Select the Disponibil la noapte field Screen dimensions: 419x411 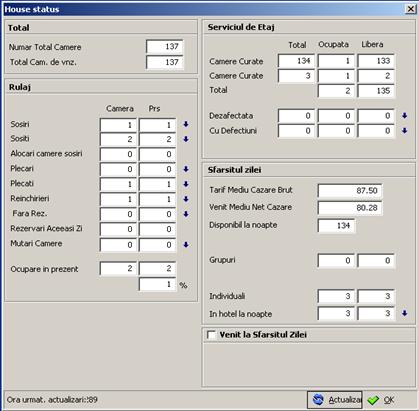[x=336, y=226]
